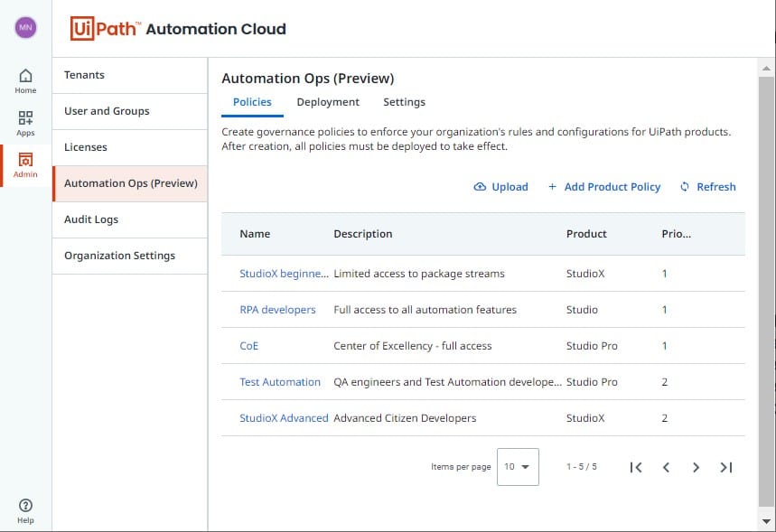Go to first page of results

636,467
